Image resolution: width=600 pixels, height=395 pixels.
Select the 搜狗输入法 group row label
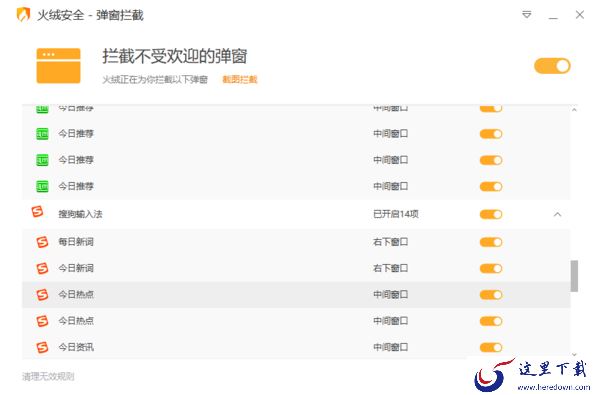(80, 214)
